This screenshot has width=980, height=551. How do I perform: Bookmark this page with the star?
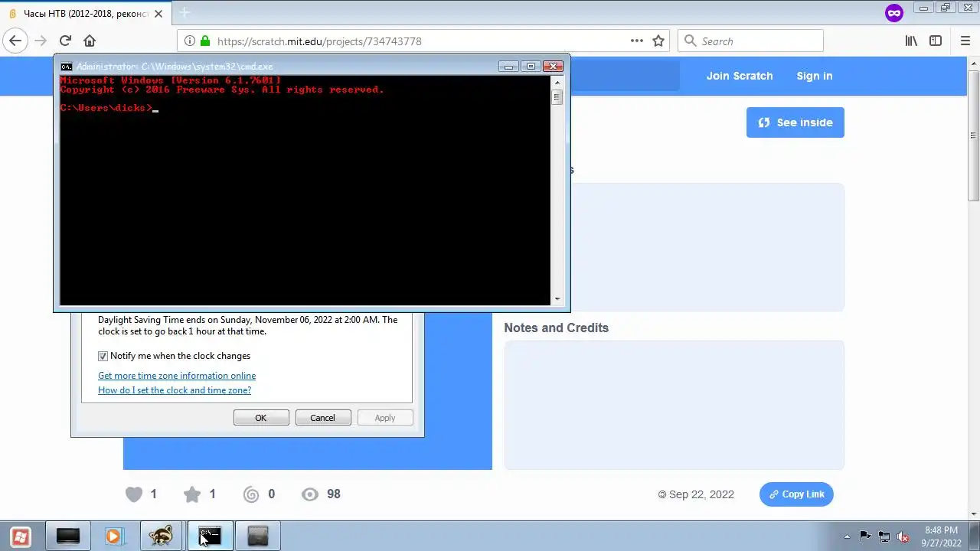[658, 41]
